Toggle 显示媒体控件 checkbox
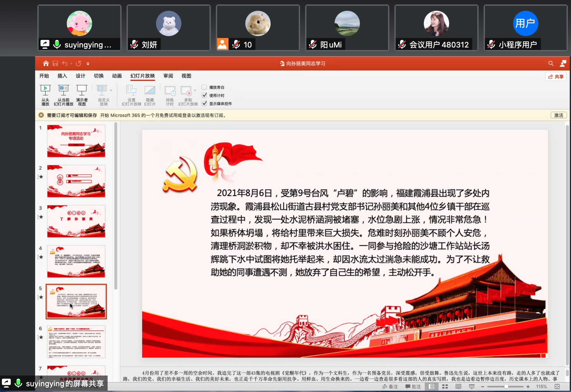Image resolution: width=571 pixels, height=392 pixels. click(204, 104)
